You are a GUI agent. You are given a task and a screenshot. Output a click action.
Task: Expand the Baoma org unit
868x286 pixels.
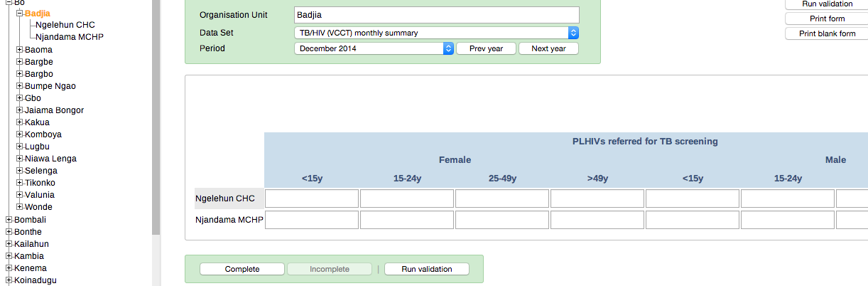point(20,50)
